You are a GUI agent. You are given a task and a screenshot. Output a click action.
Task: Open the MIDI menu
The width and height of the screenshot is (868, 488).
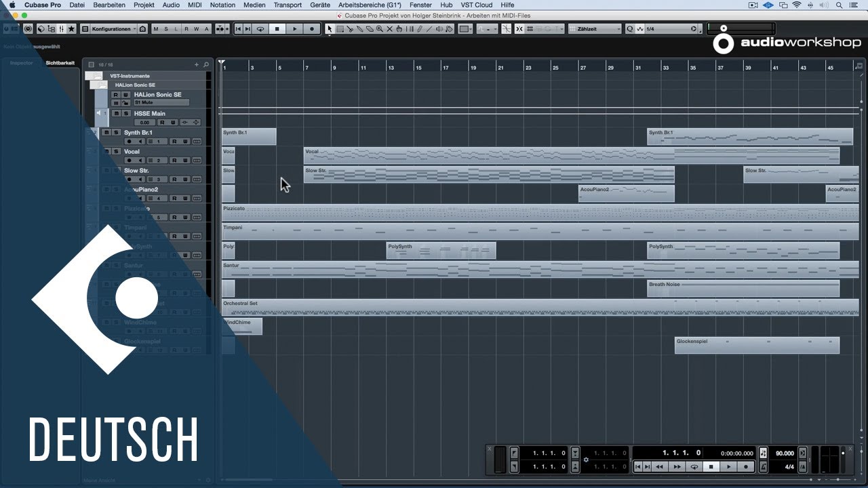coord(195,5)
